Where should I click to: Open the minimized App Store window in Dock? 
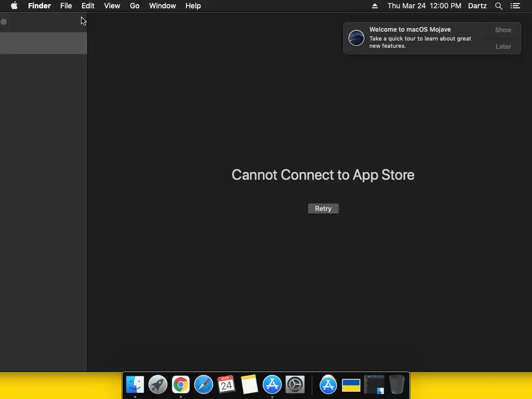pyautogui.click(x=328, y=385)
